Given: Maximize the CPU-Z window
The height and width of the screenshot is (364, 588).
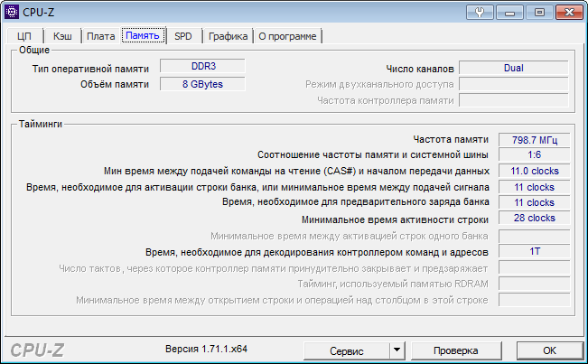Looking at the screenshot, I should point(539,13).
